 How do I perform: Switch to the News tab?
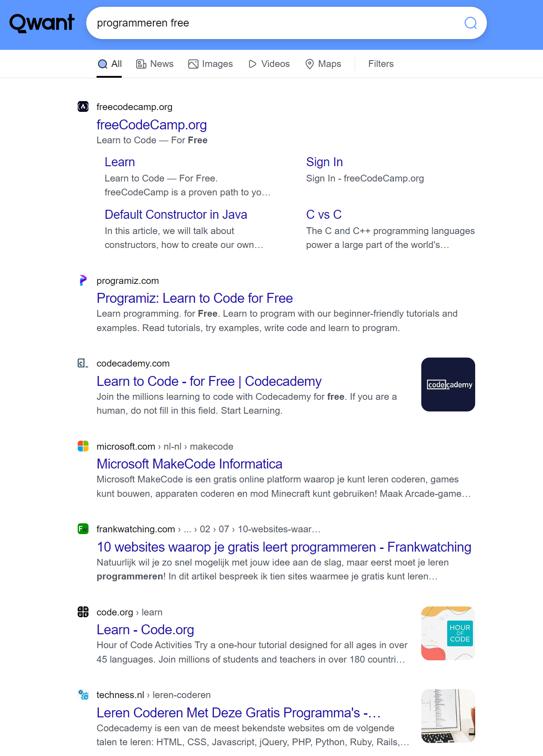155,64
